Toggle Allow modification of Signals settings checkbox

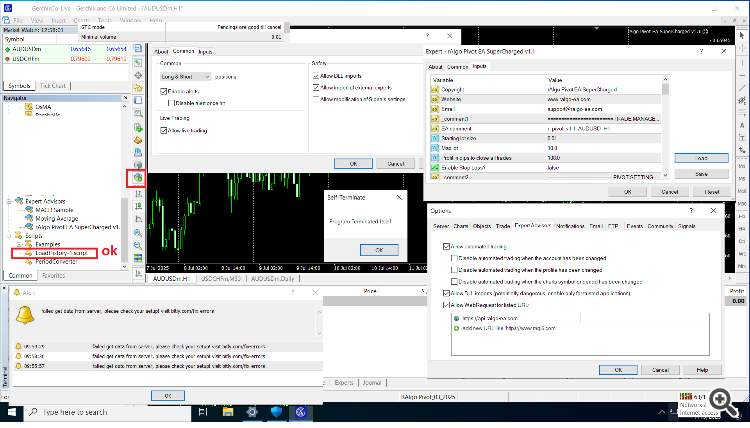pyautogui.click(x=316, y=99)
